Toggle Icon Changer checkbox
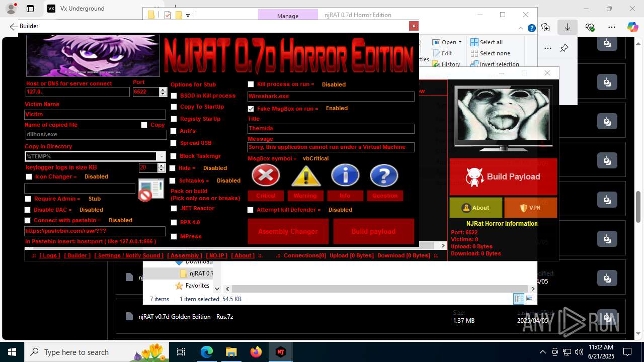This screenshot has height=362, width=644. (29, 177)
